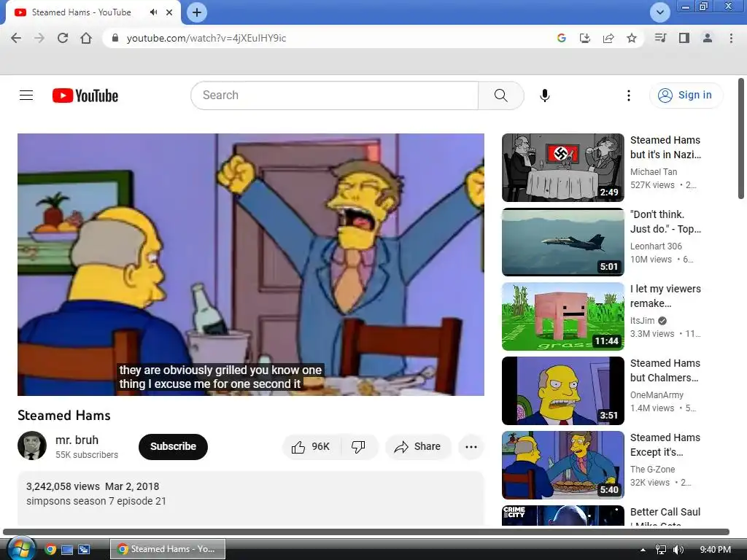Open Steamed Hams but Chalmers thumbnail

coord(562,391)
